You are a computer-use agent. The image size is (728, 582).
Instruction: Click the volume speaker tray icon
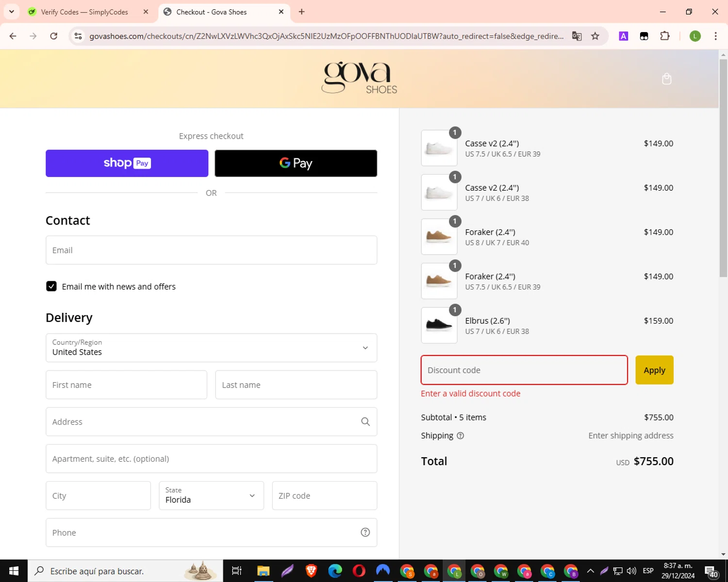[x=631, y=571]
